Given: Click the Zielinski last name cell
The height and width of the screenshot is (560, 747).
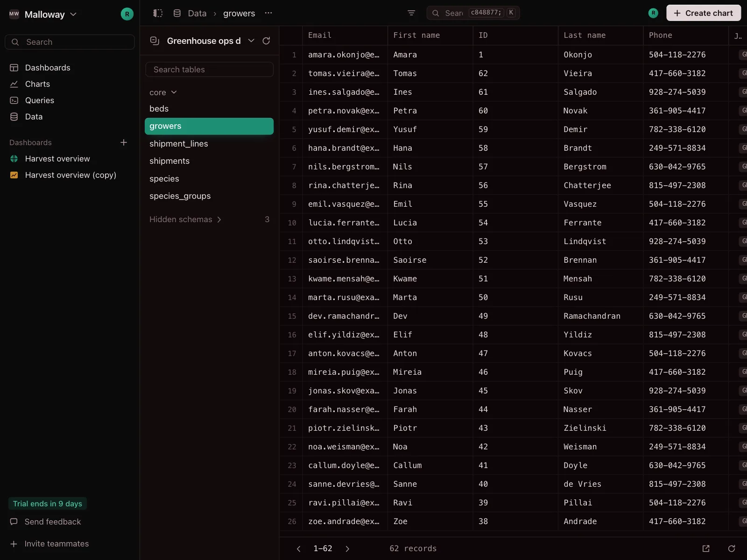Looking at the screenshot, I should click(600, 428).
